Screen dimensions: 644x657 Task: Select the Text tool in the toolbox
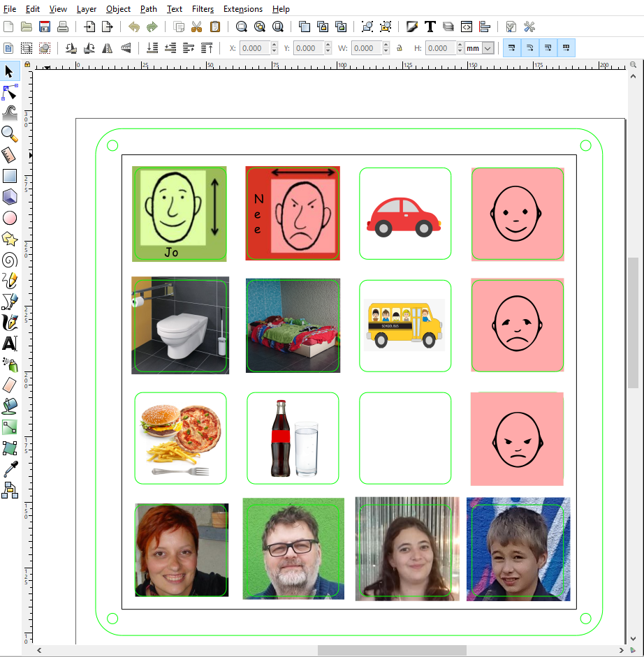[x=10, y=344]
